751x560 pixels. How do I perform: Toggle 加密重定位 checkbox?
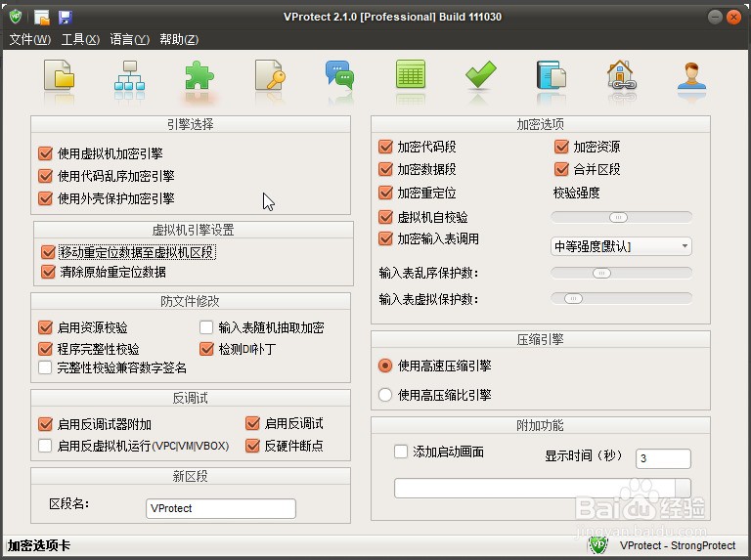(385, 193)
